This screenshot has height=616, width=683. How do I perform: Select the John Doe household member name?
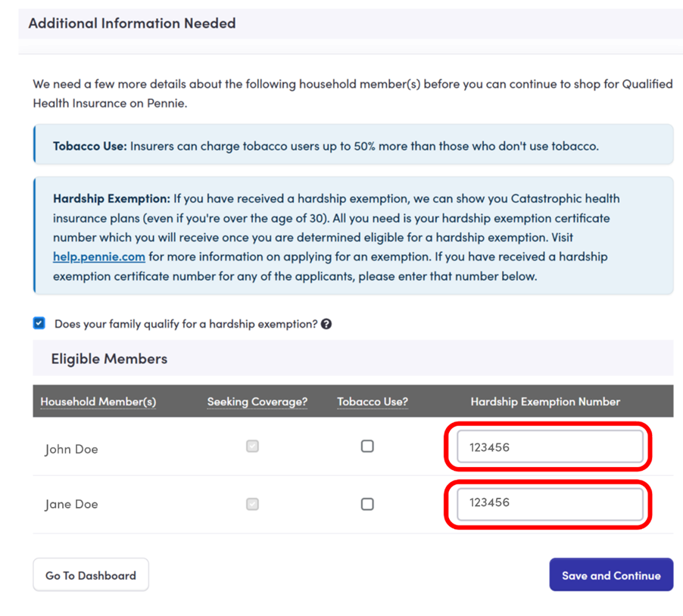[x=71, y=449]
